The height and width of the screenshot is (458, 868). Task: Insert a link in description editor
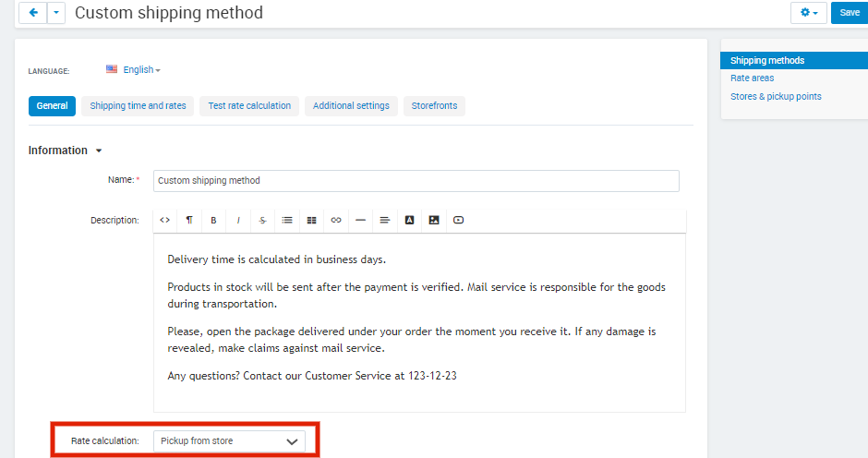[x=336, y=221]
